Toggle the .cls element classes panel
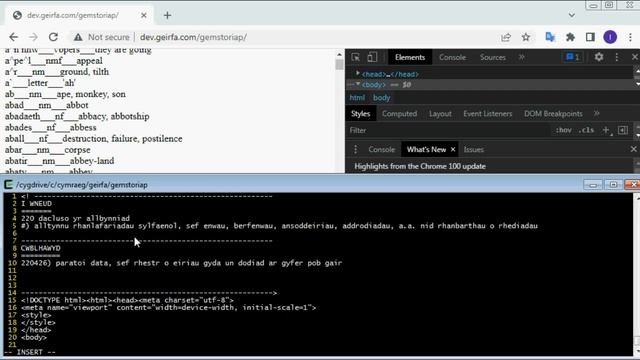Image resolution: width=640 pixels, height=360 pixels. click(587, 130)
